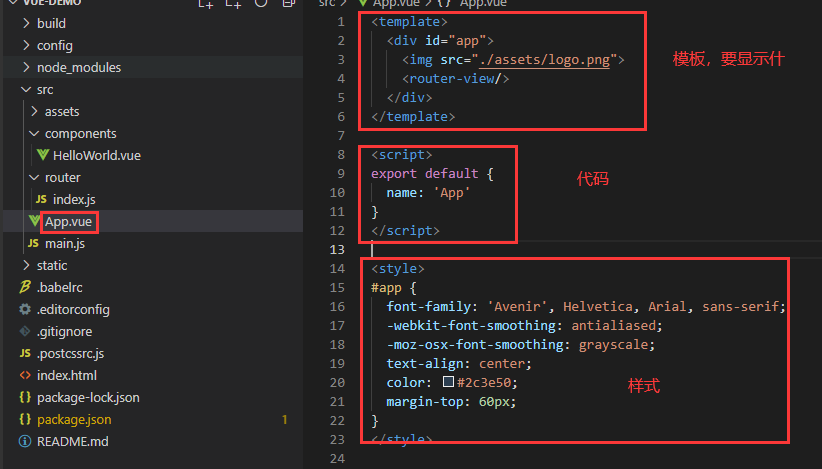
Task: Click the JS icon beside .postcssrc.js
Action: 25,353
